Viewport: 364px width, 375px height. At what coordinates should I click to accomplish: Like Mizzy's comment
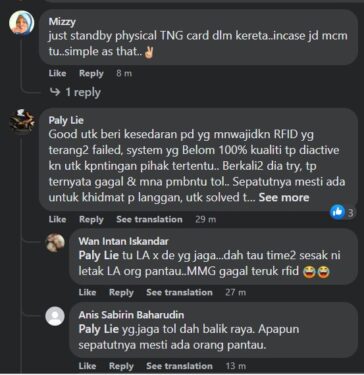57,73
